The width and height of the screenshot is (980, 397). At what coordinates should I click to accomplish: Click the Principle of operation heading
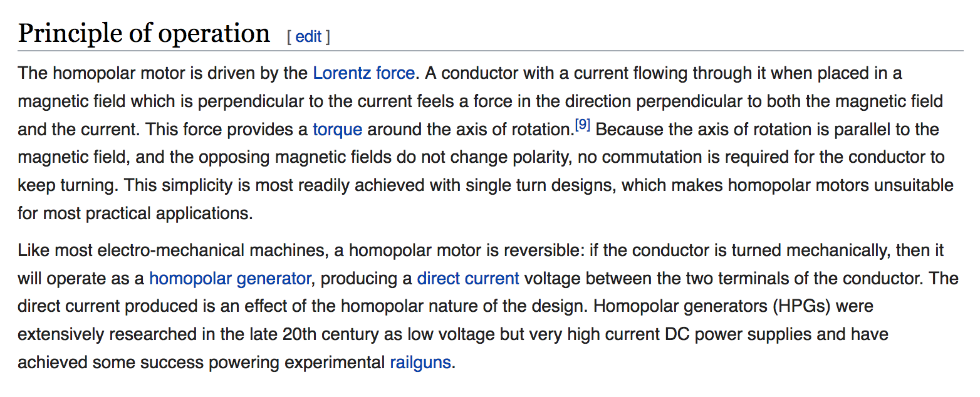click(x=144, y=33)
